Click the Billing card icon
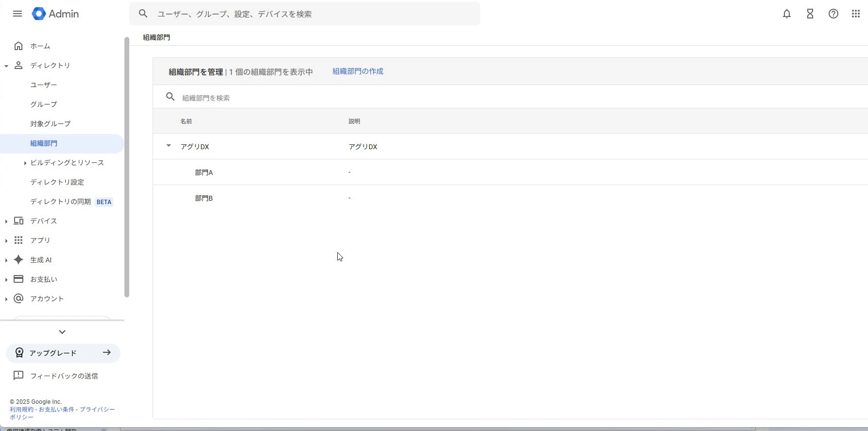The height and width of the screenshot is (431, 868). tap(18, 279)
